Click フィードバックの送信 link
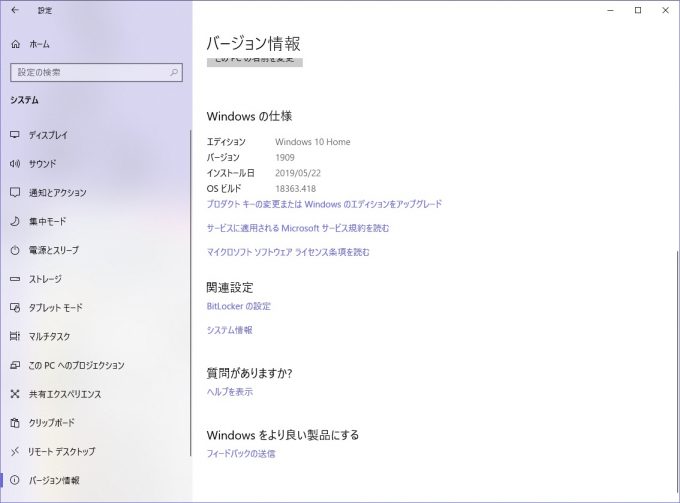The height and width of the screenshot is (503, 680). coord(241,454)
